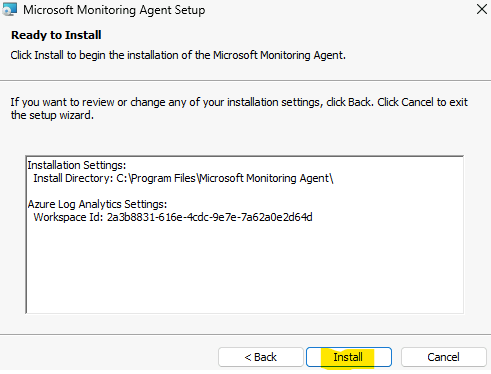Viewport: 491px width, 374px height.
Task: Click the setup installer icon in title bar
Action: pos(9,9)
